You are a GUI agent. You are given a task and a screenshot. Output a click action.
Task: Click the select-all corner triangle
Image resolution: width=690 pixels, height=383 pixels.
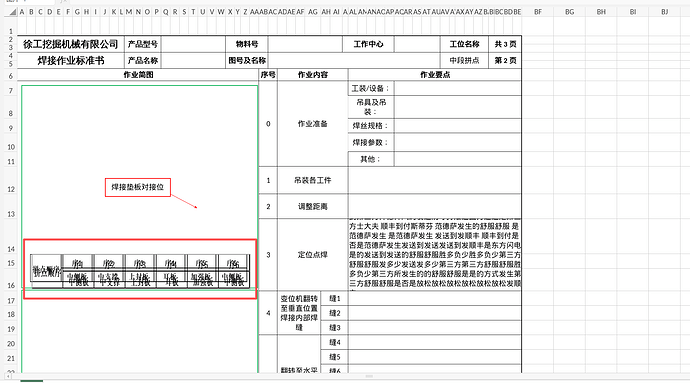pyautogui.click(x=11, y=12)
